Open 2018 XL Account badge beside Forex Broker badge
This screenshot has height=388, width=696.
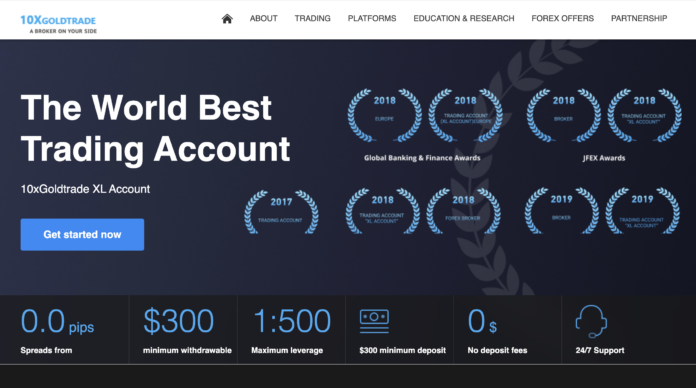[x=383, y=211]
